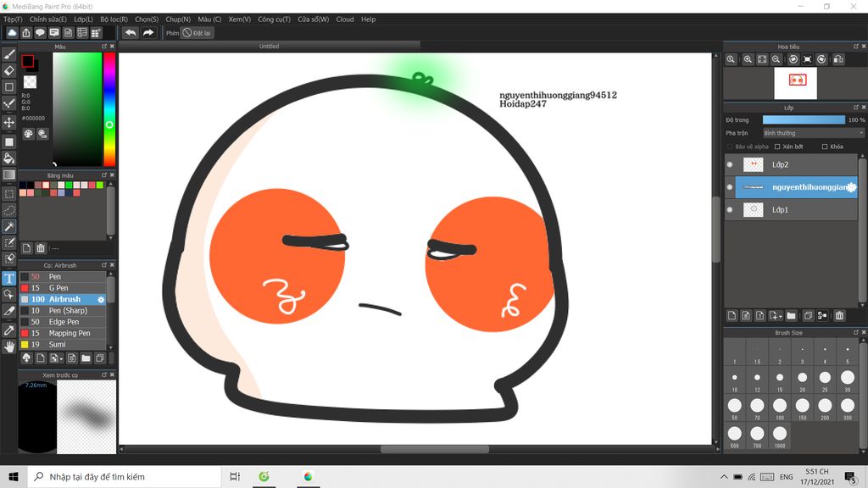The height and width of the screenshot is (488, 868).
Task: Open the Windows Start menu
Action: 14,476
